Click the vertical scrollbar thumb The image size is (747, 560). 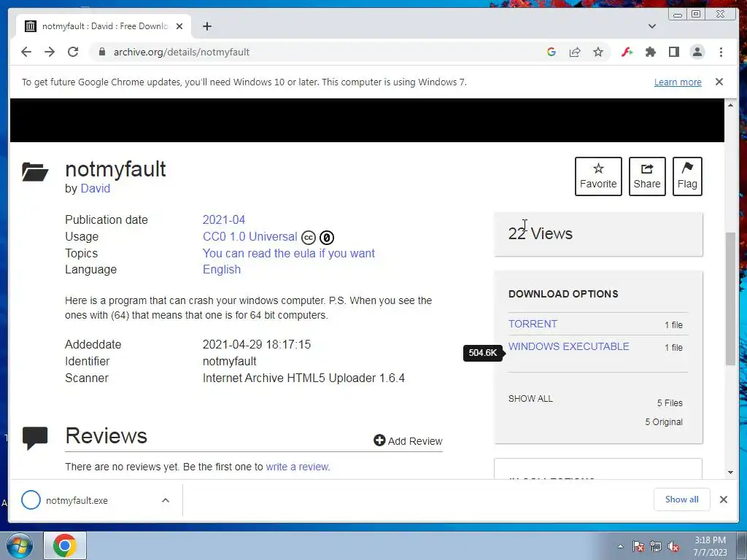[730, 298]
